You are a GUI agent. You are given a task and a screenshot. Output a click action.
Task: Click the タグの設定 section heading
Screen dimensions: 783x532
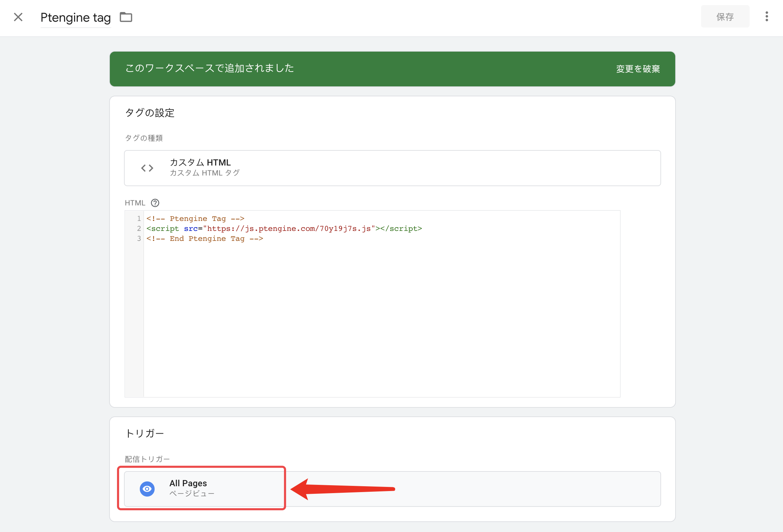tap(150, 113)
